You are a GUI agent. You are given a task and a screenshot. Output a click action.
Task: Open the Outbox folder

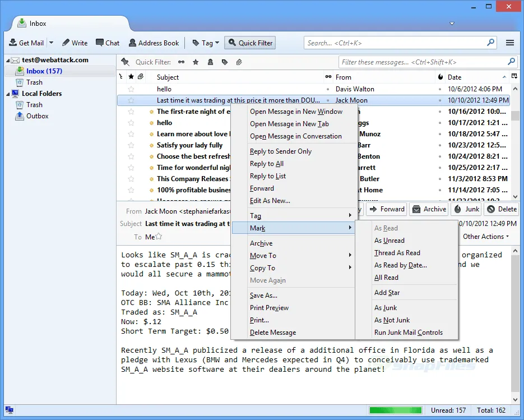click(x=33, y=116)
